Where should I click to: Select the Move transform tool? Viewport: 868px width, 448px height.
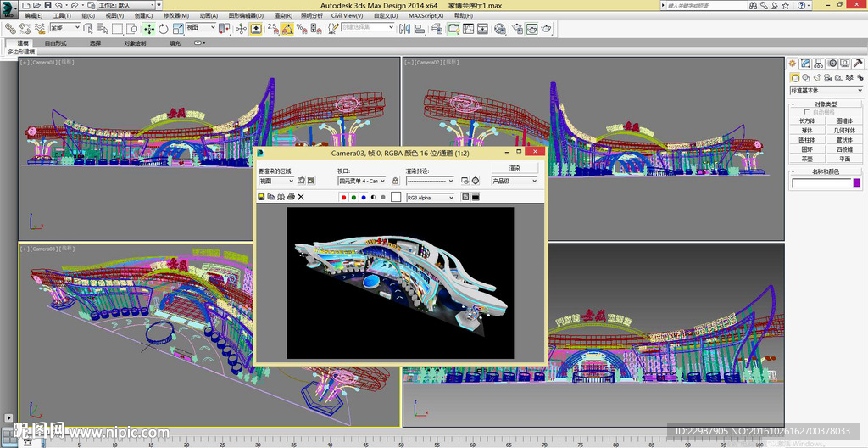[149, 28]
